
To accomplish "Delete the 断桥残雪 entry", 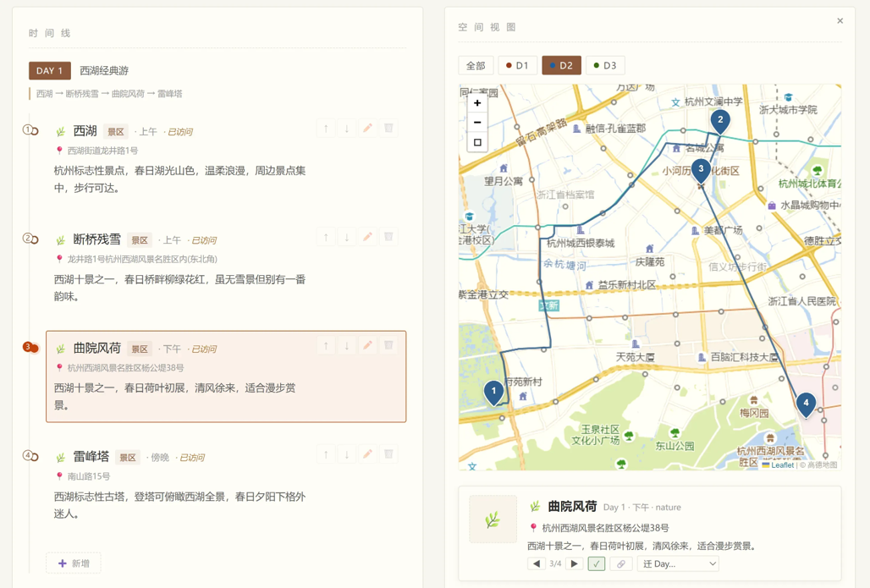I will (388, 238).
